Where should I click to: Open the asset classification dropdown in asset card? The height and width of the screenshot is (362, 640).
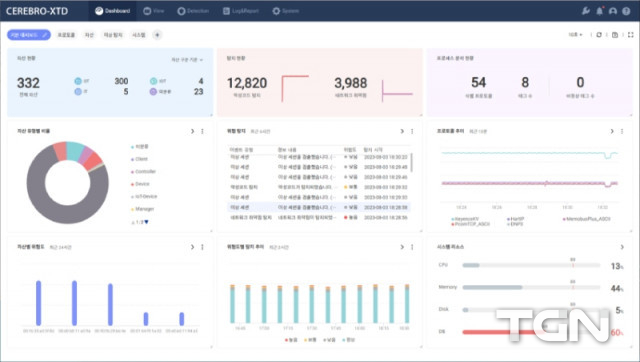187,60
